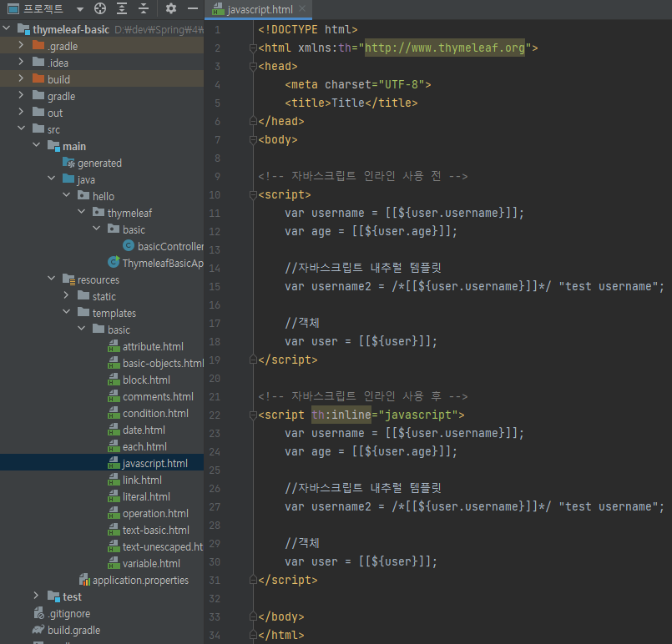
Task: Hide the project tool window (minus icon)
Action: coord(193,8)
